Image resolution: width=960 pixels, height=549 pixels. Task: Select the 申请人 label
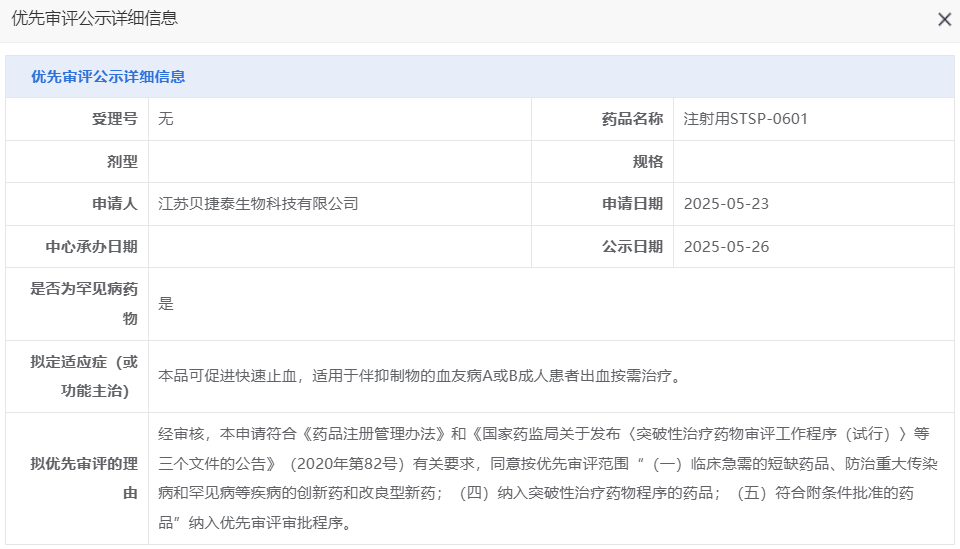114,204
